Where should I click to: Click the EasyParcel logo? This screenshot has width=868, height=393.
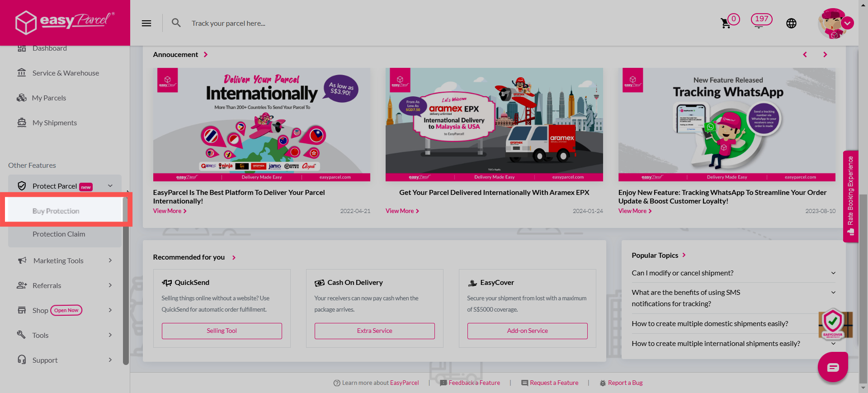click(x=65, y=22)
